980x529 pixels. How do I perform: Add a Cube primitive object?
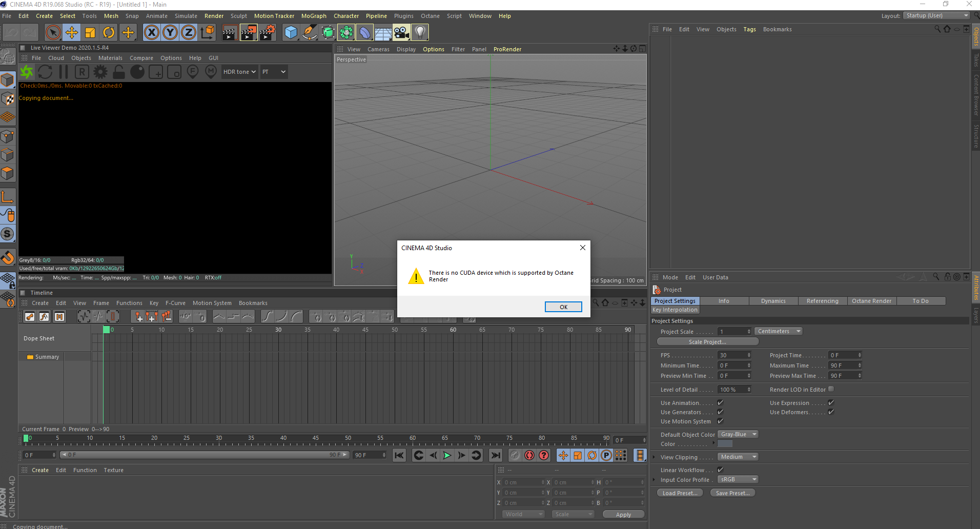[x=291, y=33]
